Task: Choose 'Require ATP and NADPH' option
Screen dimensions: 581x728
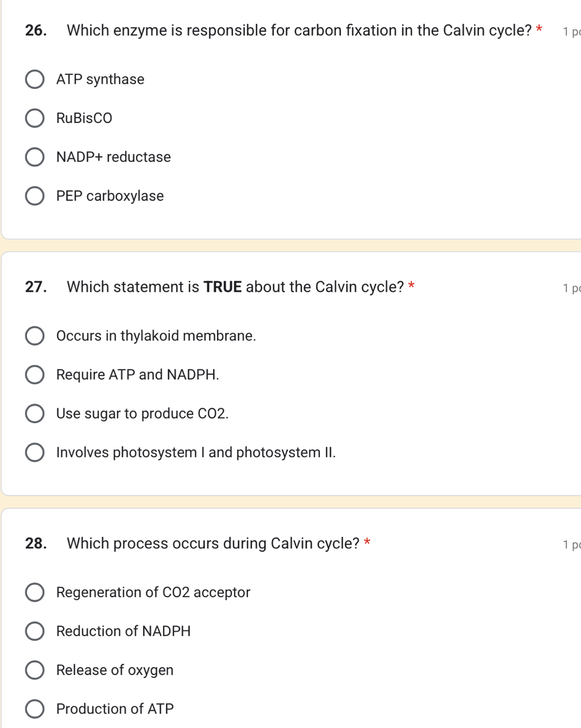Action: (34, 374)
